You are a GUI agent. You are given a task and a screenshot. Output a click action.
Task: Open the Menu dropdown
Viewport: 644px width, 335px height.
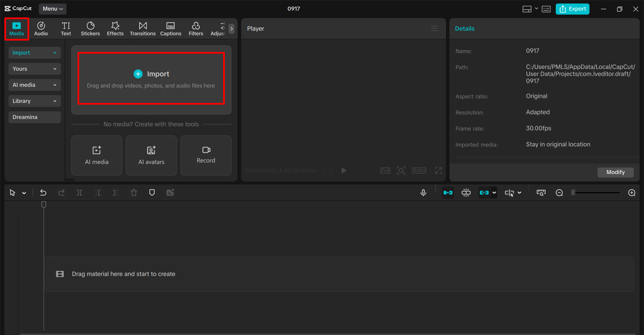pos(52,9)
